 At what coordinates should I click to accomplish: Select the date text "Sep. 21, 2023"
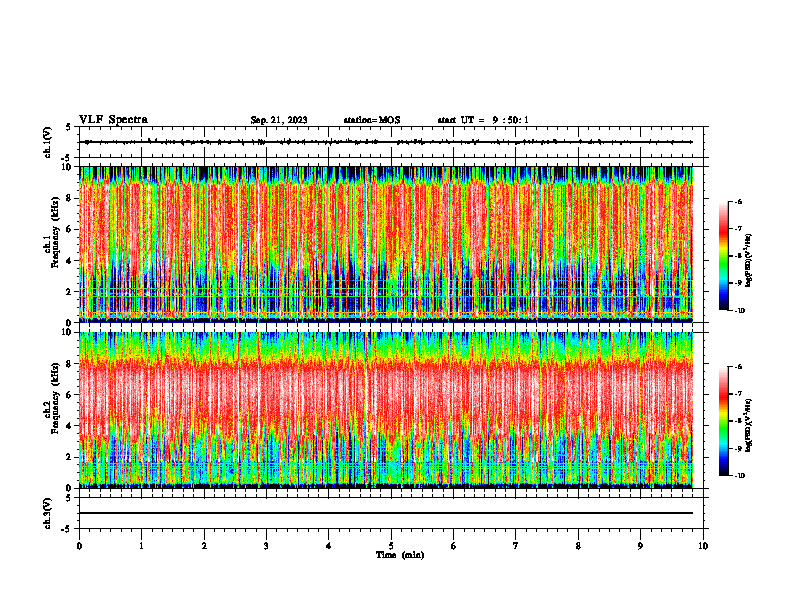click(x=279, y=120)
